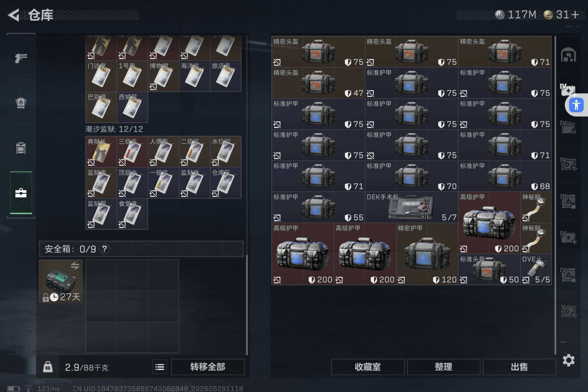588x392 pixels.
Task: Open the settings gear icon
Action: pyautogui.click(x=568, y=360)
